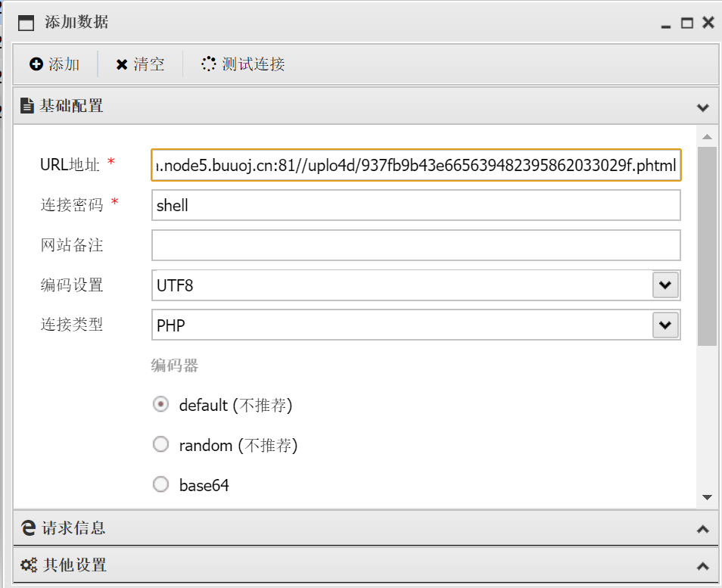Select the default (不推荐) encoder radio
This screenshot has width=722, height=588.
click(x=160, y=404)
